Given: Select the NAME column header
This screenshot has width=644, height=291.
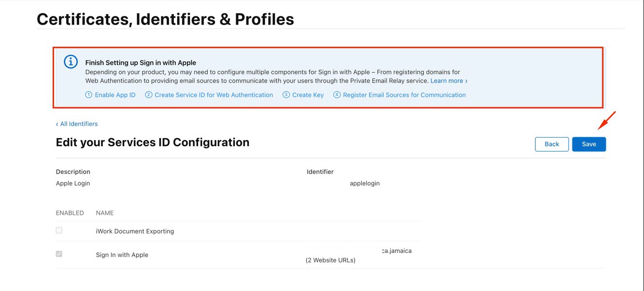Looking at the screenshot, I should click(x=105, y=213).
